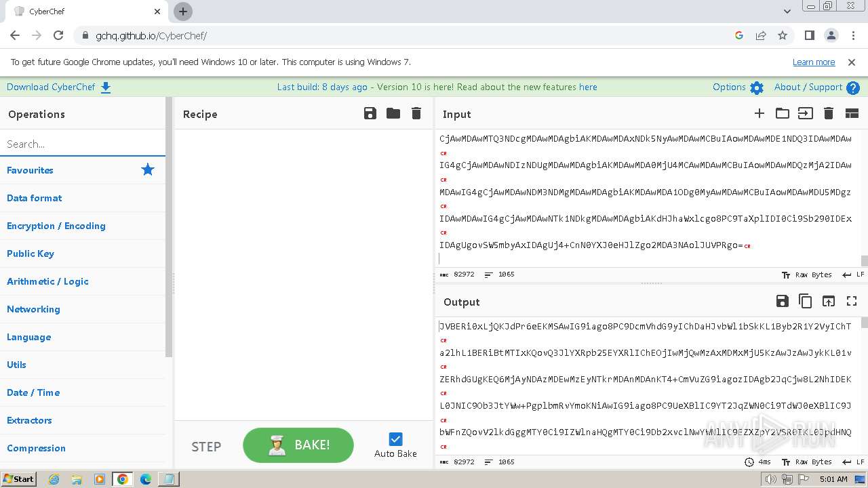Open Internet Explorer from taskbar
Image resolution: width=868 pixels, height=488 pixels.
point(54,479)
